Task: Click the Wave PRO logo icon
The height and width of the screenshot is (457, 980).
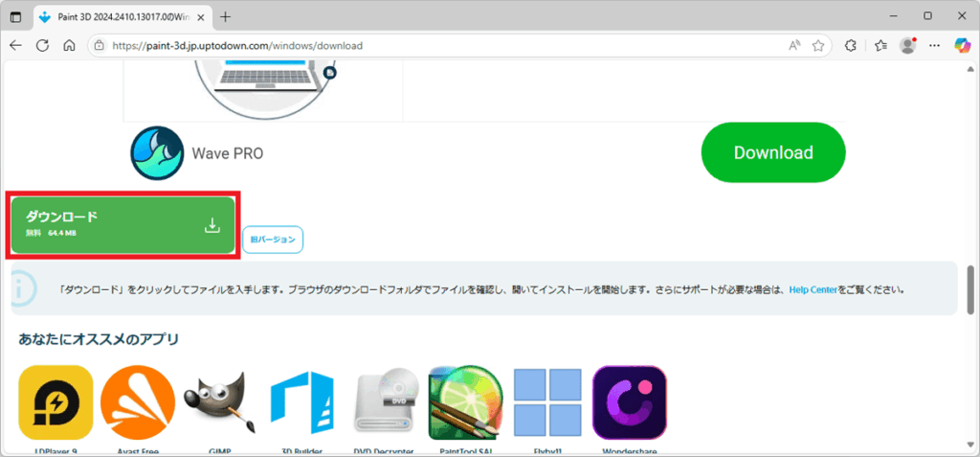Action: (158, 153)
